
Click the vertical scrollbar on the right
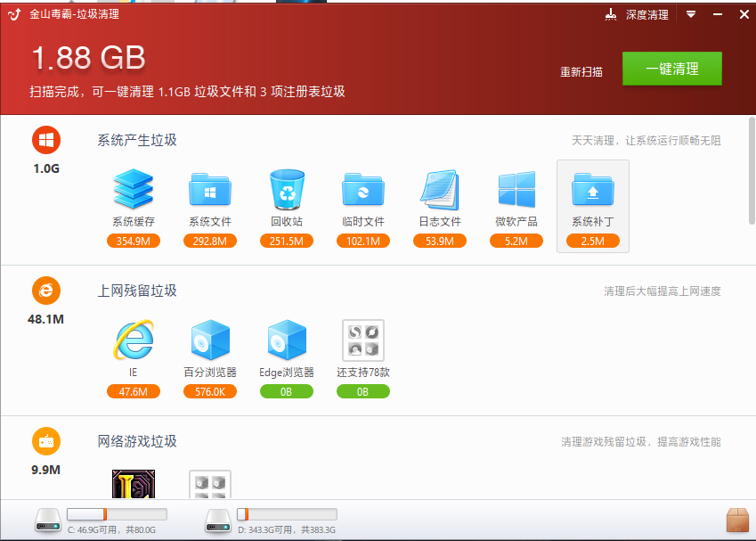pos(752,170)
